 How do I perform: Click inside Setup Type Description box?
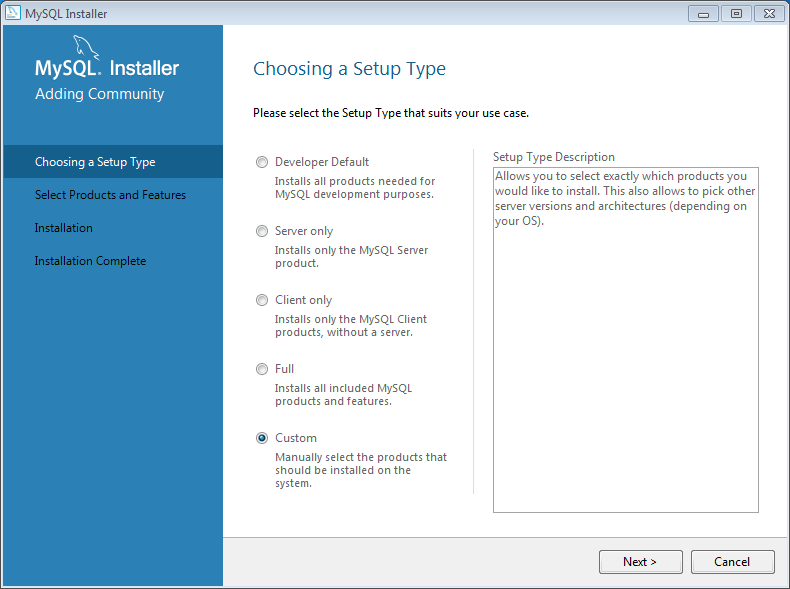click(x=626, y=340)
